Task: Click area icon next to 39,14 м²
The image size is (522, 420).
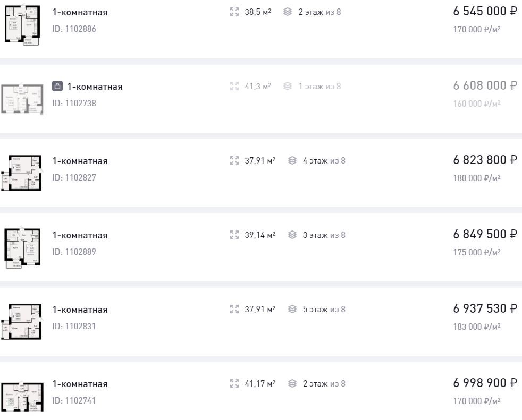Action: [x=234, y=235]
